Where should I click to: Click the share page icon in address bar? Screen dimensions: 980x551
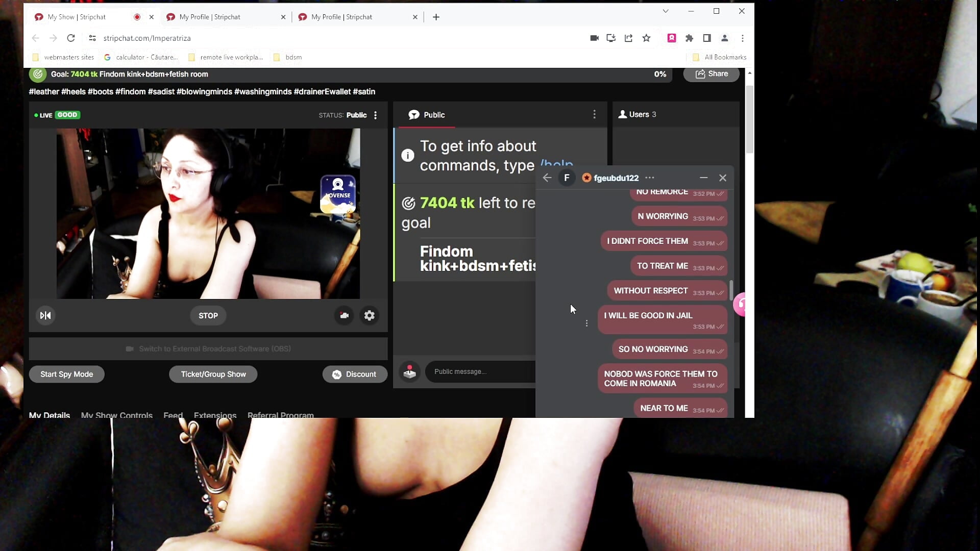[628, 38]
